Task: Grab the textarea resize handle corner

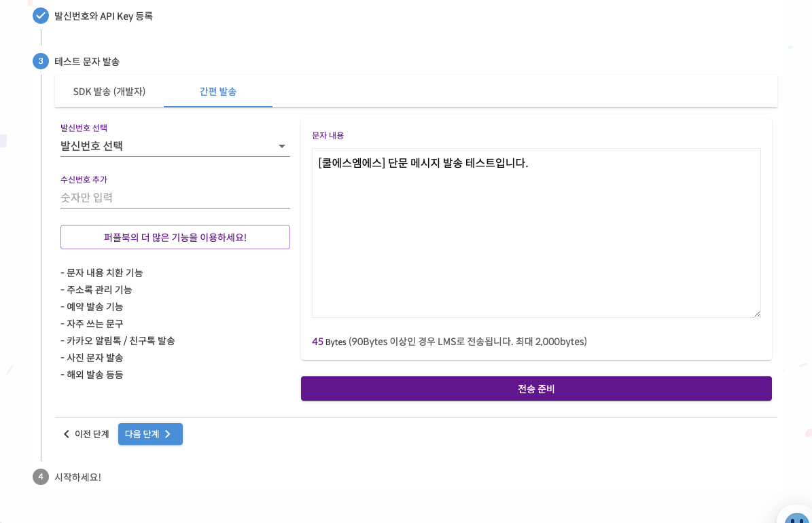Action: tap(757, 314)
